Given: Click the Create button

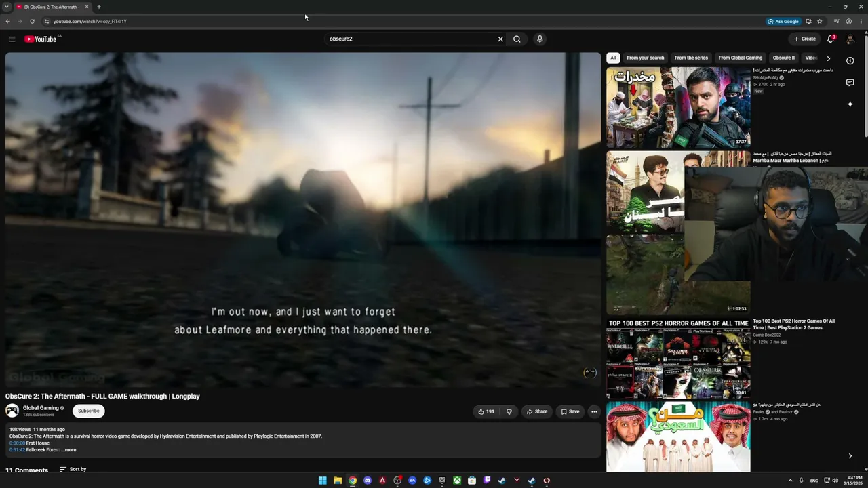Looking at the screenshot, I should pyautogui.click(x=805, y=39).
